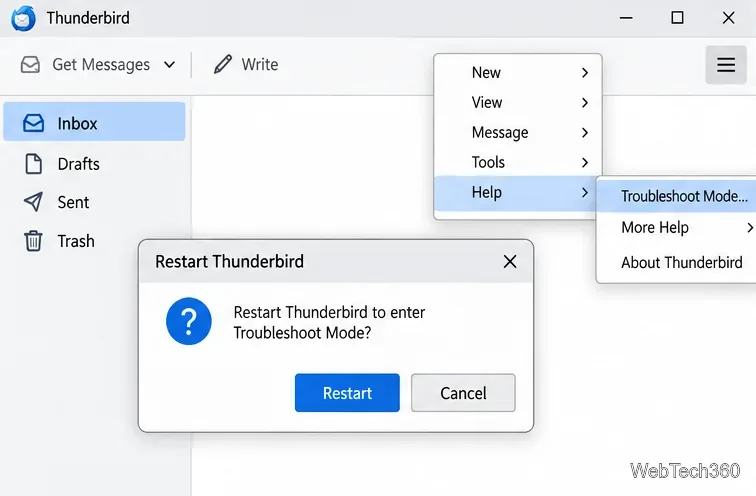
Task: Open More Help submenu entry
Action: pyautogui.click(x=676, y=228)
